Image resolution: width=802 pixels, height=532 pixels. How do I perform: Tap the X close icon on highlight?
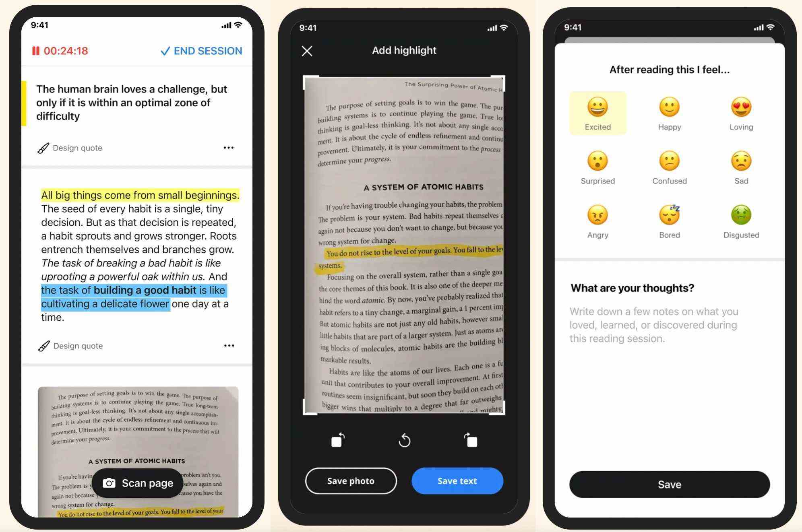[306, 50]
